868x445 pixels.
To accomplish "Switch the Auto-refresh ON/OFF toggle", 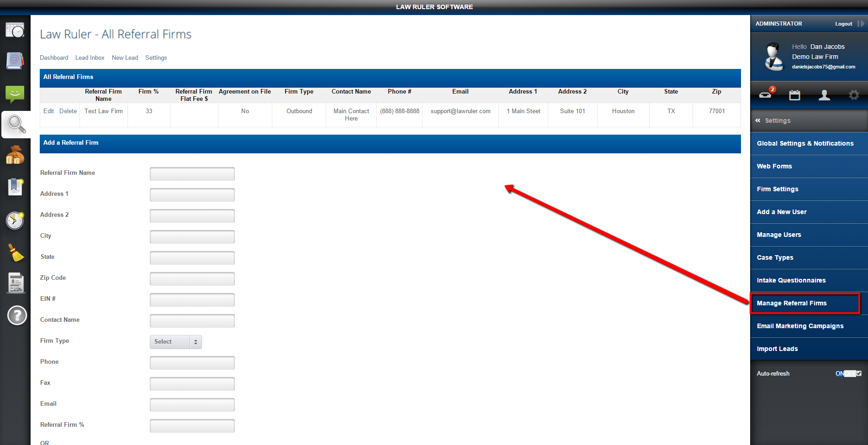I will (x=846, y=373).
